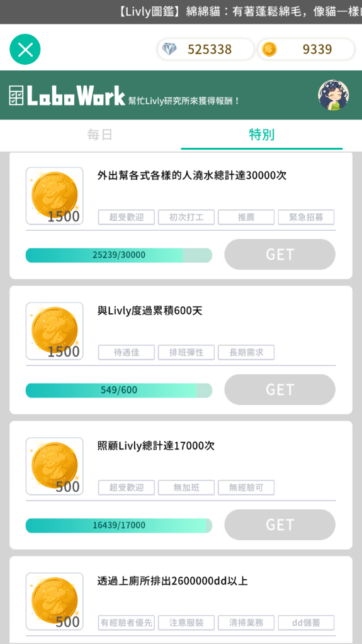
Task: Tap the 549/600 progress bar
Action: [x=119, y=390]
